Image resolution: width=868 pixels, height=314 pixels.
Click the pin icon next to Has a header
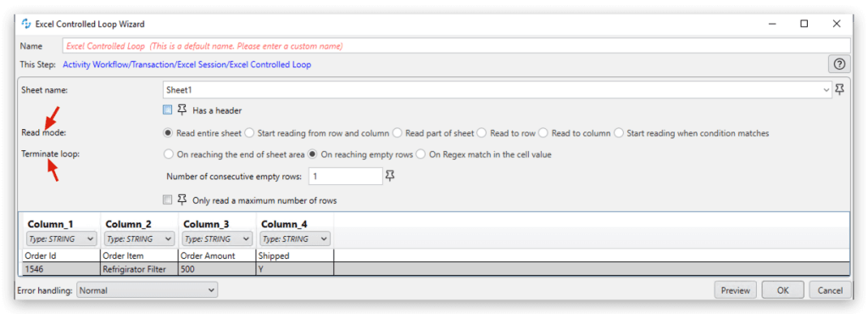(x=182, y=110)
